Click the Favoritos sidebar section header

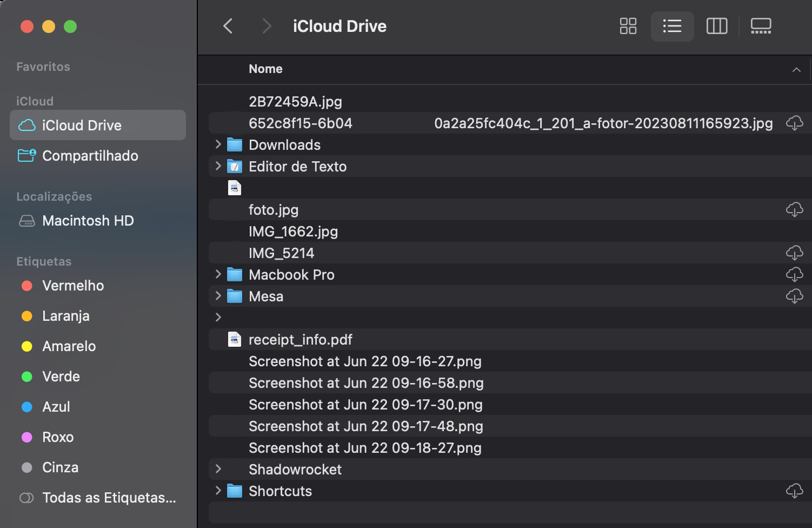click(43, 67)
